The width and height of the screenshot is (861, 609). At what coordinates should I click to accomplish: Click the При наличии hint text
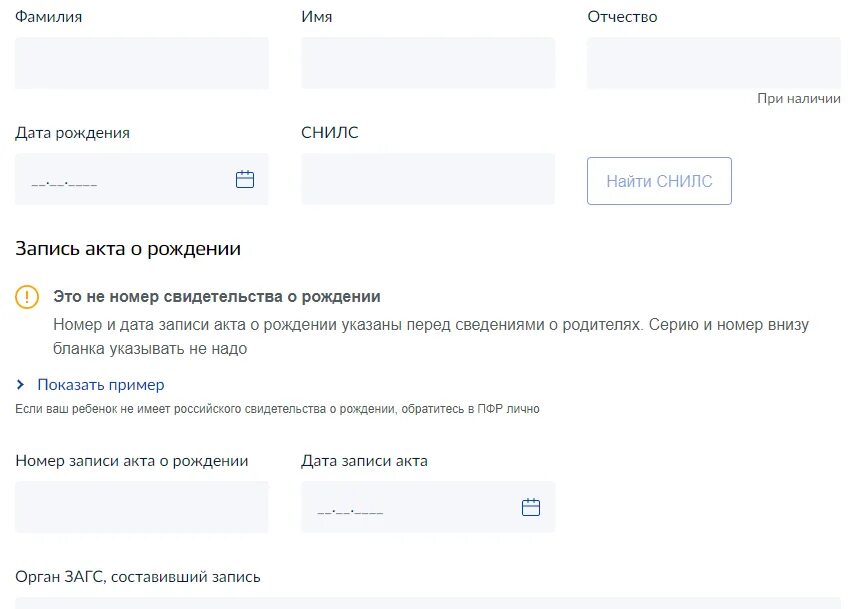tap(799, 98)
